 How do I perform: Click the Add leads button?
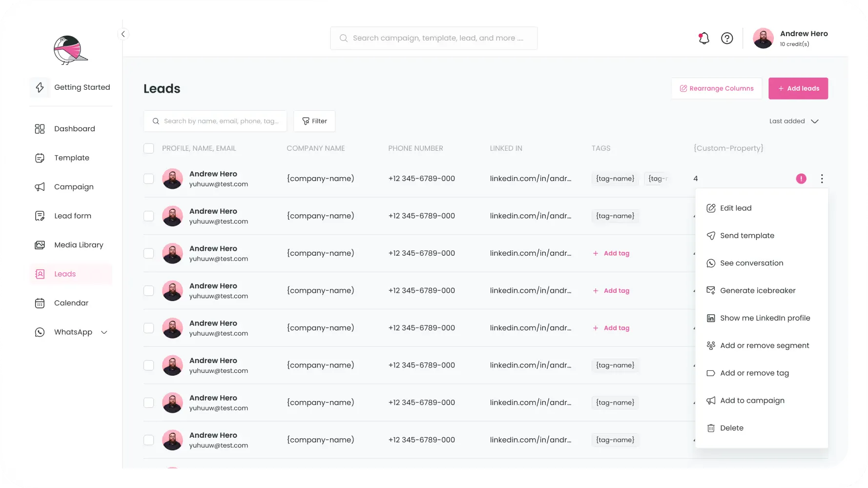click(x=798, y=88)
